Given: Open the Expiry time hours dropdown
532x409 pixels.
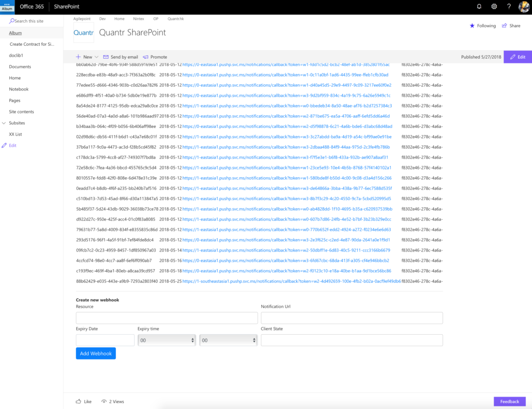Looking at the screenshot, I should [x=167, y=340].
